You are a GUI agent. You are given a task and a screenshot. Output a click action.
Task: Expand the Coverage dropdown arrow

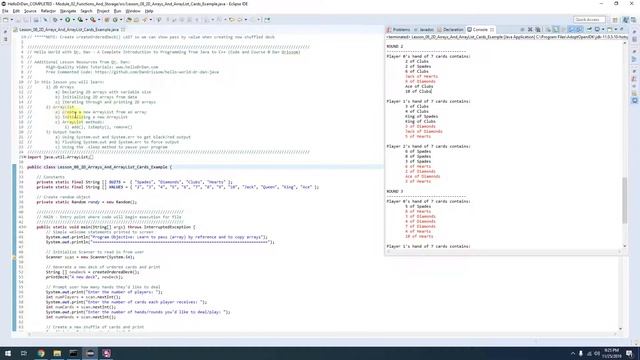(87, 20)
